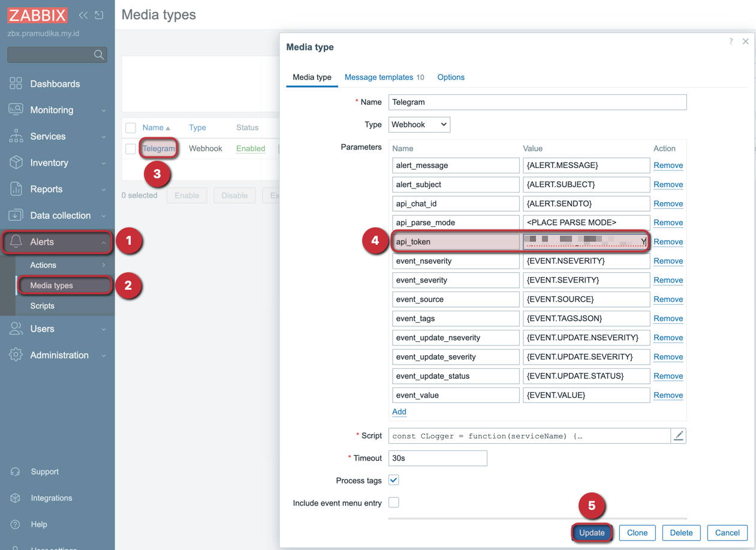756x550 pixels.
Task: Tick the checkbox of the Telegram row
Action: click(x=130, y=148)
